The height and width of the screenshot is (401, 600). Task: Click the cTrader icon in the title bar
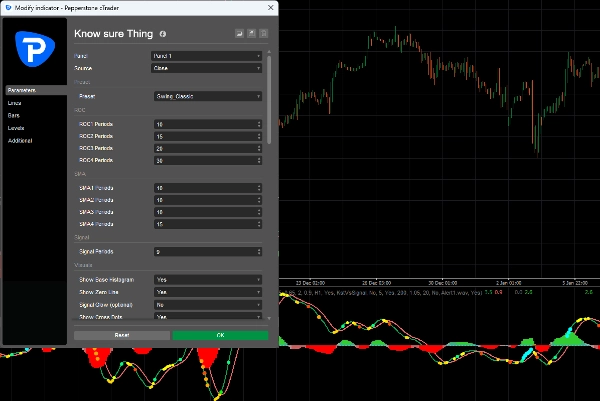(x=8, y=8)
